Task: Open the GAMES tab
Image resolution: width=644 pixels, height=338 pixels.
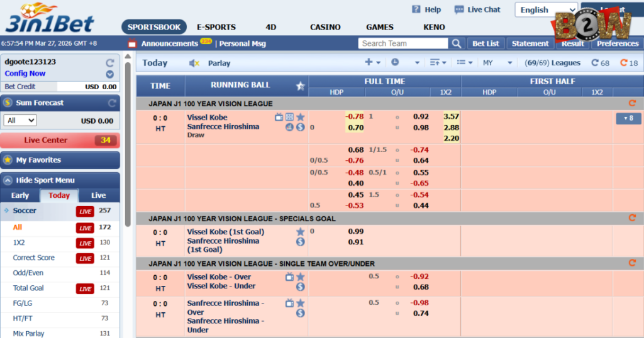Action: click(379, 27)
